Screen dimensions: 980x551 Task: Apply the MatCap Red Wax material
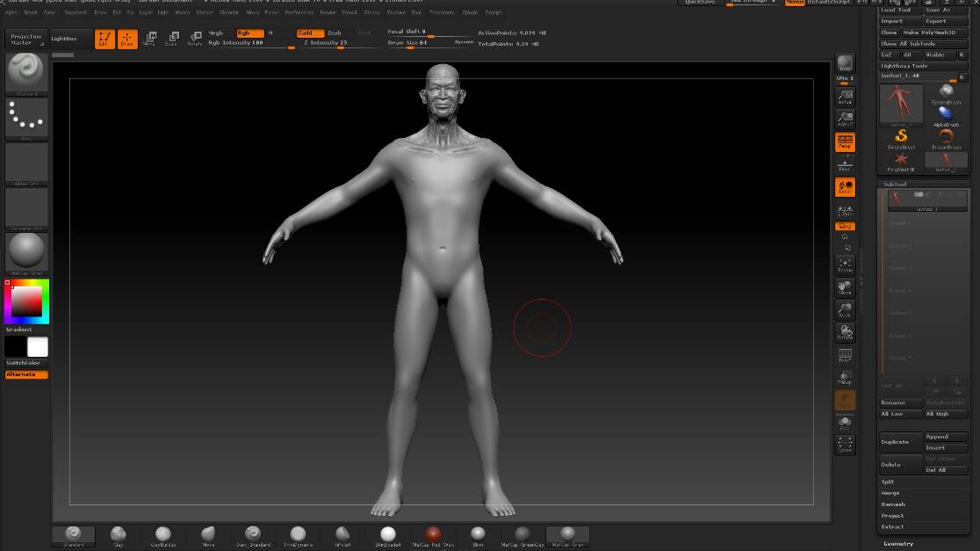(433, 535)
